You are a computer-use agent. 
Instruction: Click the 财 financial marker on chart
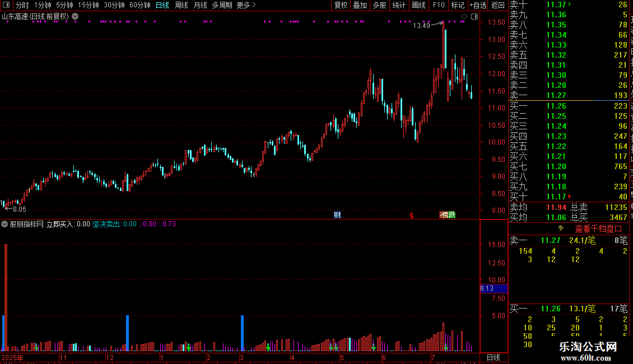337,214
